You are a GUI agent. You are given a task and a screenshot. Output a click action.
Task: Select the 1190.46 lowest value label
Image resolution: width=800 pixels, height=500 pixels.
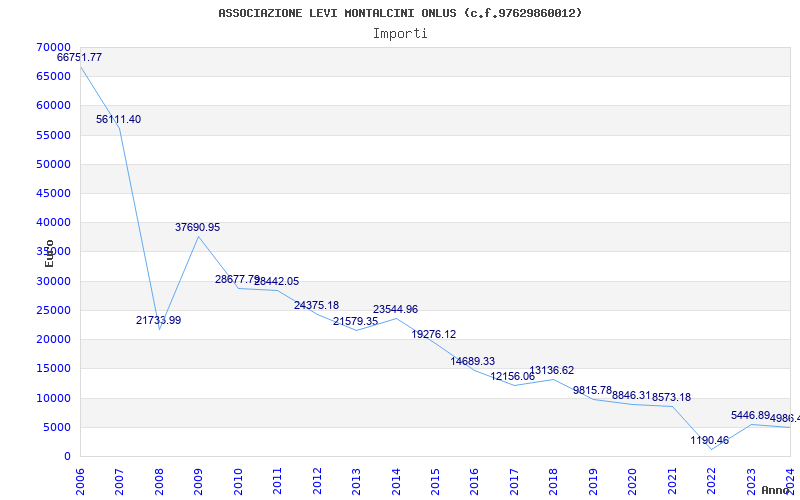710,440
